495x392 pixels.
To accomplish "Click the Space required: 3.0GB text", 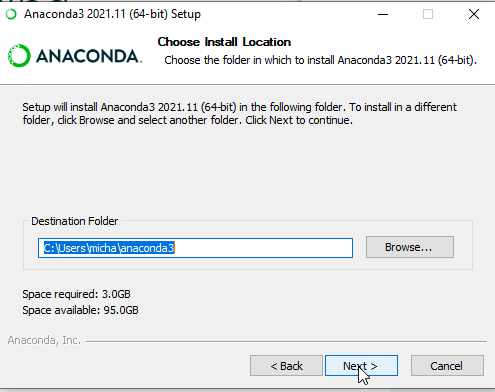I will 76,294.
